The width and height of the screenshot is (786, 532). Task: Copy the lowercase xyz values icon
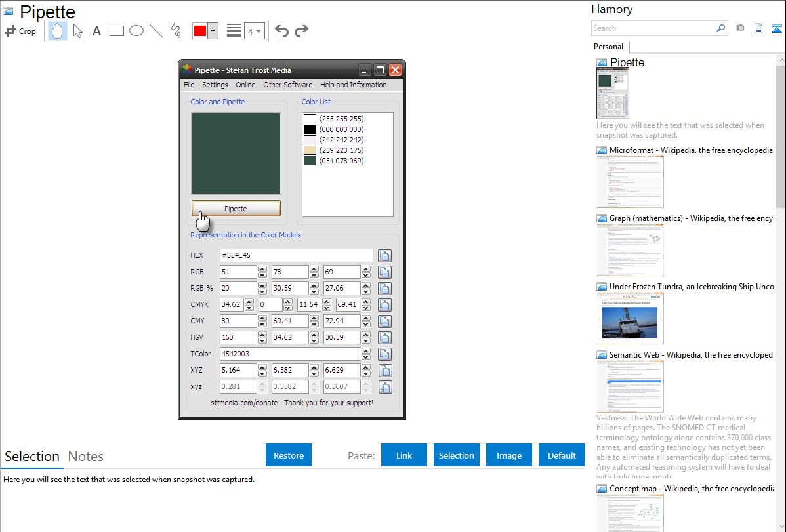pyautogui.click(x=384, y=387)
